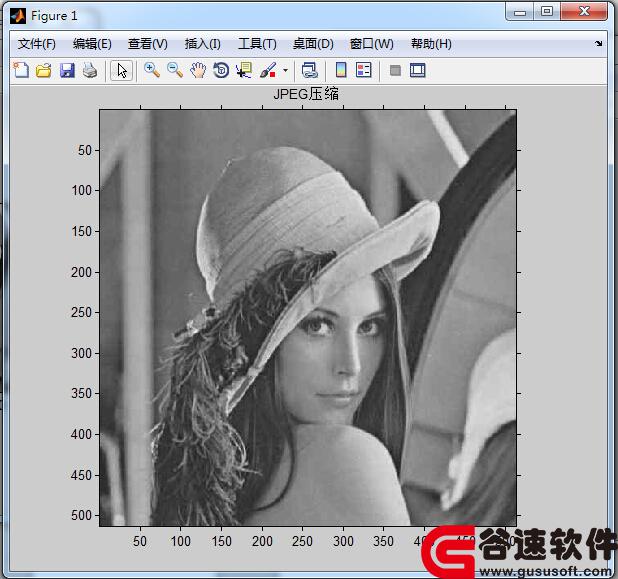Screen dimensions: 618x579
Task: Select the Rotate 3D tool
Action: [221, 70]
